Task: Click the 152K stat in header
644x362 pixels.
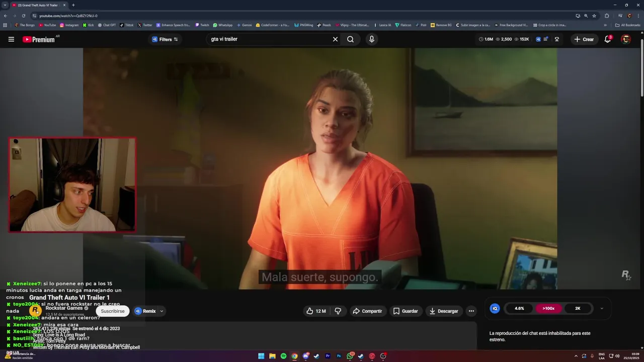Action: coord(522,39)
